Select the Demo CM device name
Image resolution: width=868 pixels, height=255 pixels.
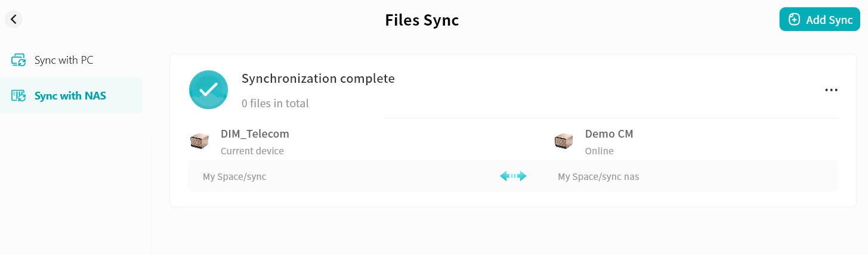tap(609, 134)
